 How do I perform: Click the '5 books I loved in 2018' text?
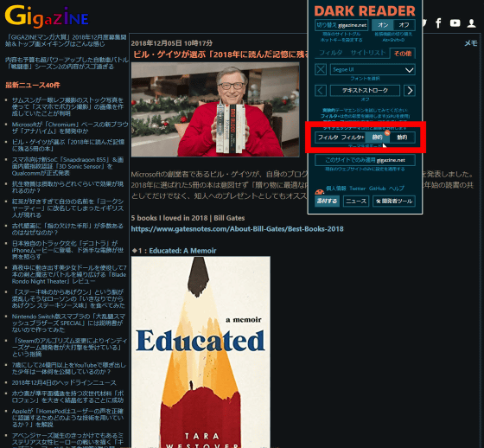[x=188, y=218]
